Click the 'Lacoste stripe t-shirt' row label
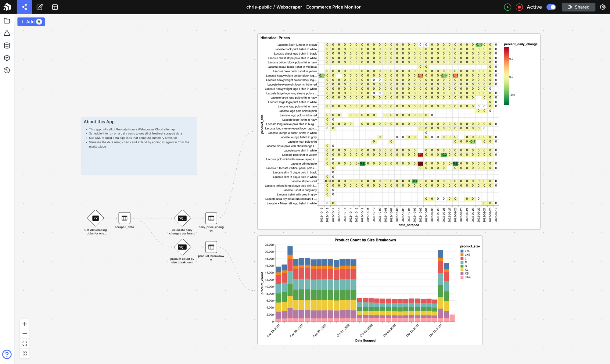610x364 pixels. [303, 181]
